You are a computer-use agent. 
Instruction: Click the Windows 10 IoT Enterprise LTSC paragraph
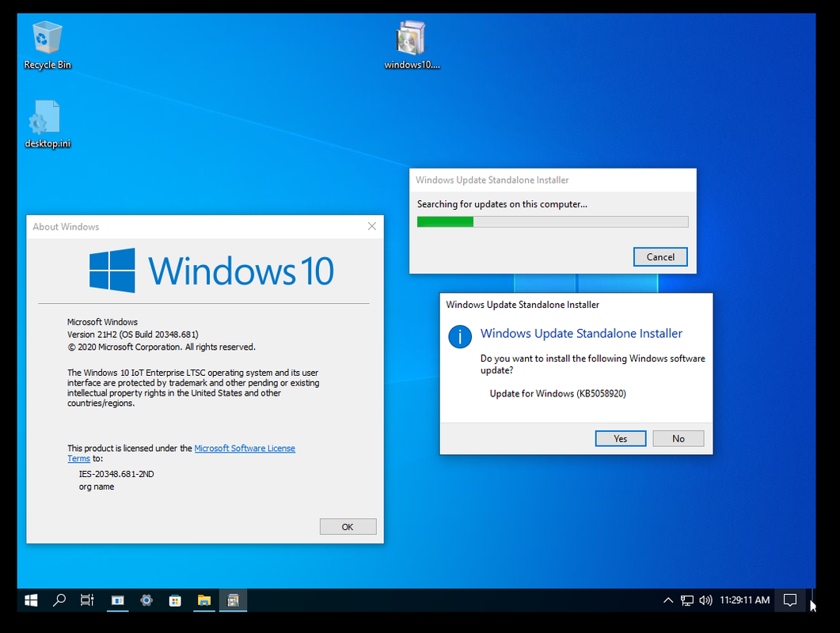[193, 388]
